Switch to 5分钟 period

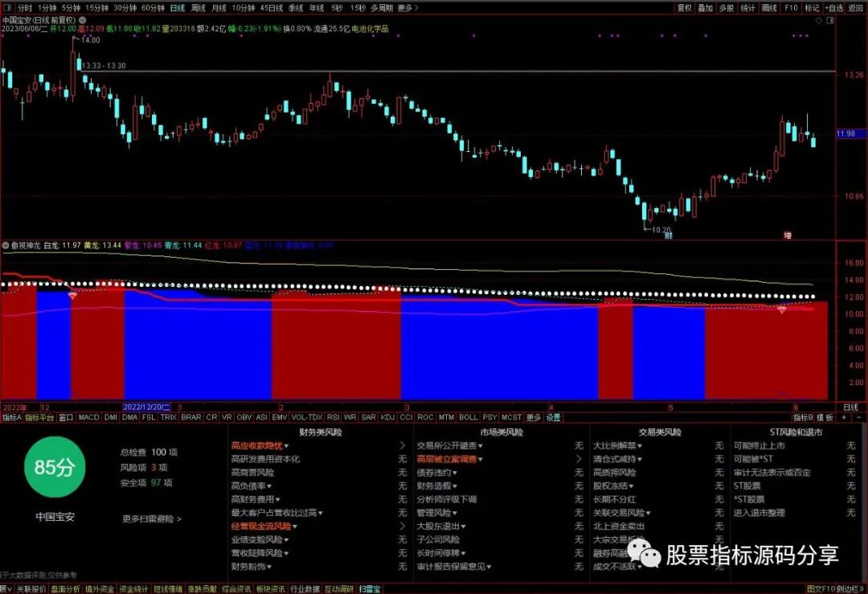(71, 8)
